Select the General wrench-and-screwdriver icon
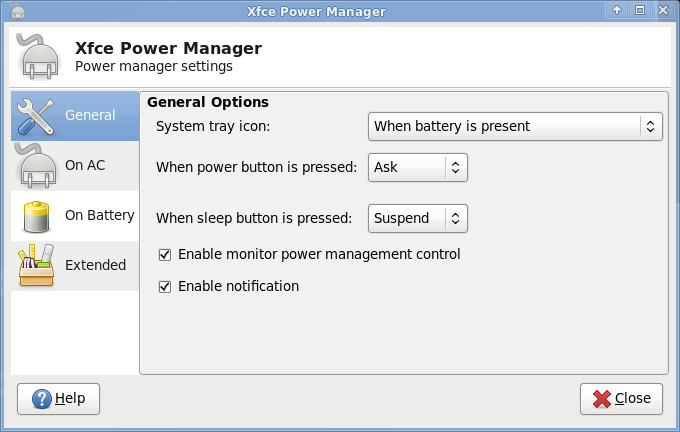 coord(36,116)
